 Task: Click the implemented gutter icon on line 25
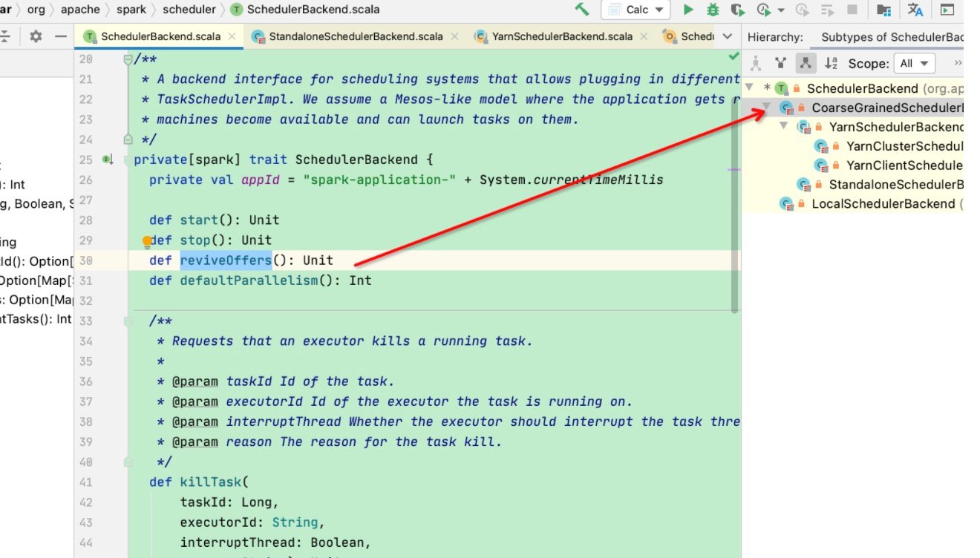coord(108,160)
